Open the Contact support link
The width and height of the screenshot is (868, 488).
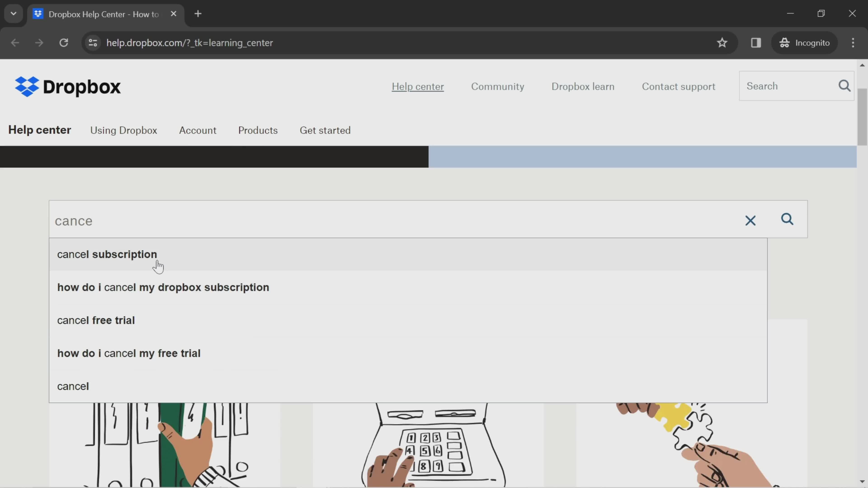pyautogui.click(x=678, y=87)
